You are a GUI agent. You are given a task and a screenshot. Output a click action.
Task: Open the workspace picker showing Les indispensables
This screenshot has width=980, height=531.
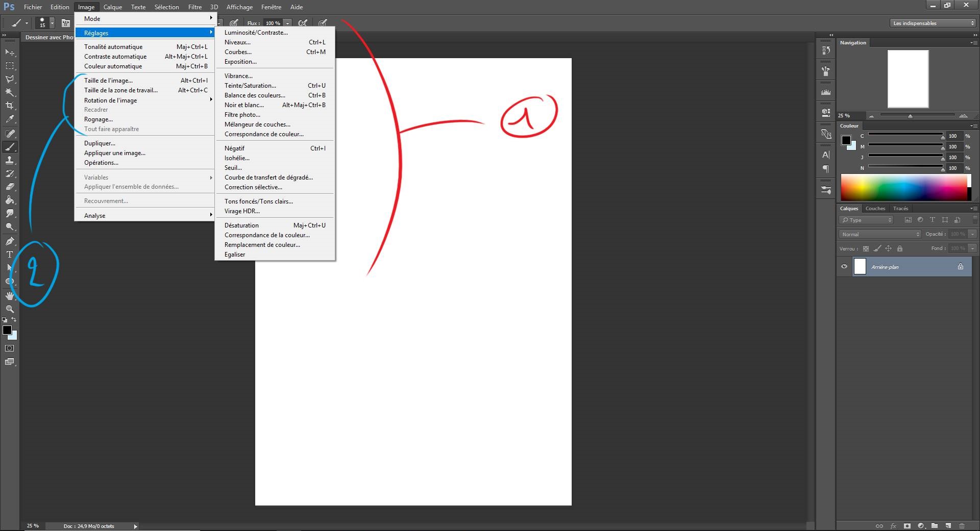pyautogui.click(x=932, y=23)
